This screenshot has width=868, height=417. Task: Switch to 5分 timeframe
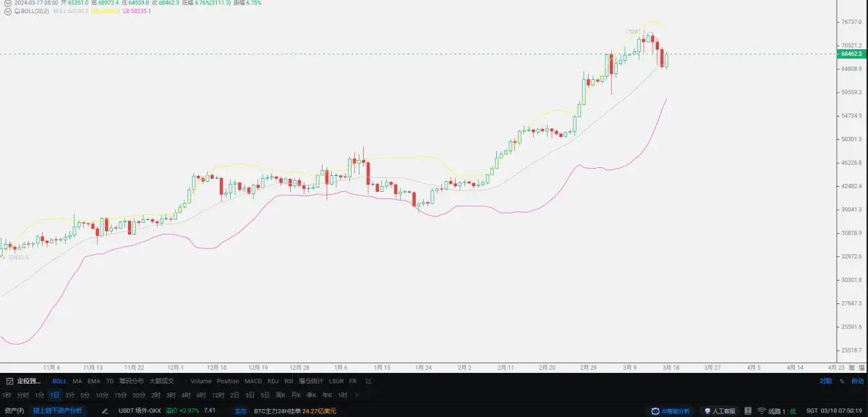point(85,395)
